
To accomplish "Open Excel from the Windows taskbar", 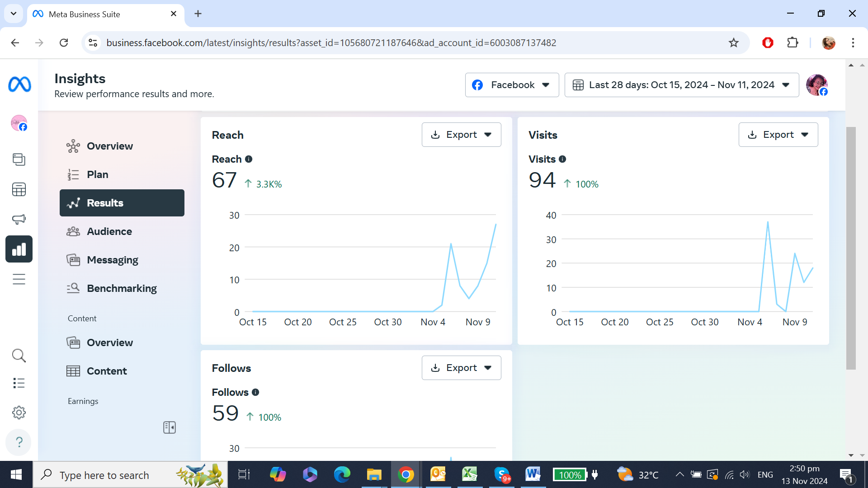I will coord(470,474).
